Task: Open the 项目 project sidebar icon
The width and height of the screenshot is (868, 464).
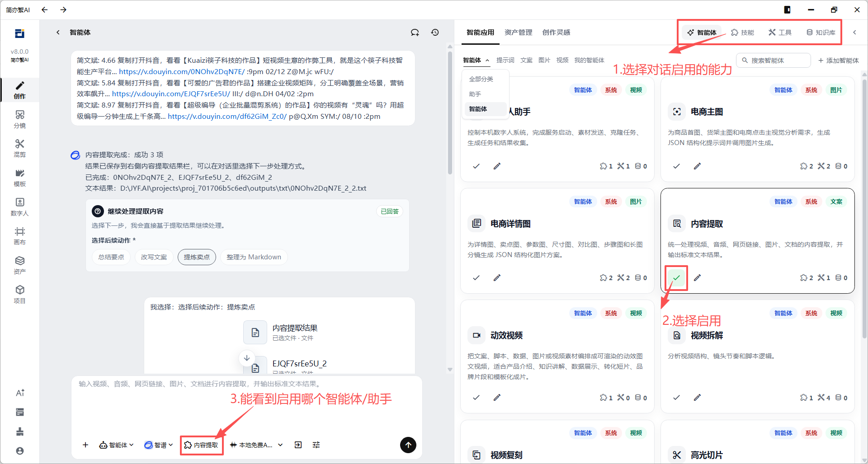Action: pos(19,295)
